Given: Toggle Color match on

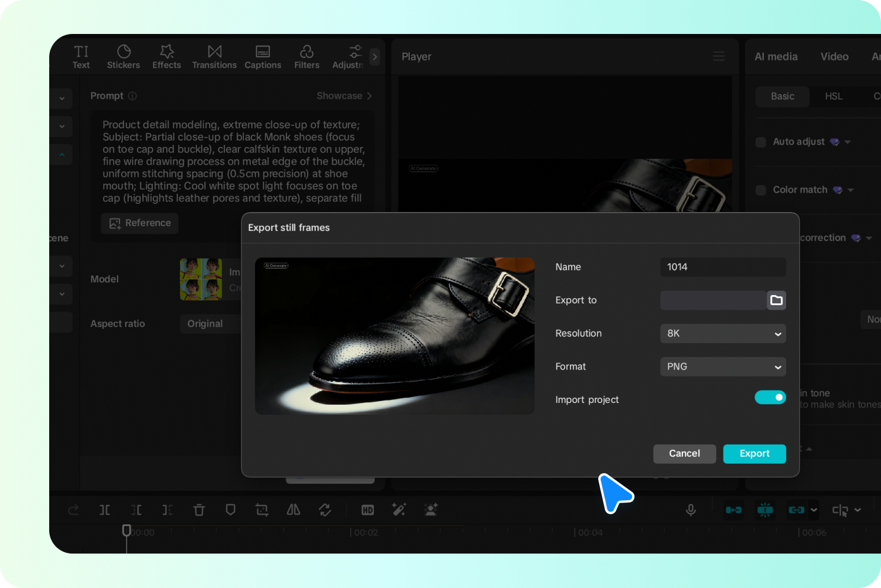Looking at the screenshot, I should [x=760, y=190].
